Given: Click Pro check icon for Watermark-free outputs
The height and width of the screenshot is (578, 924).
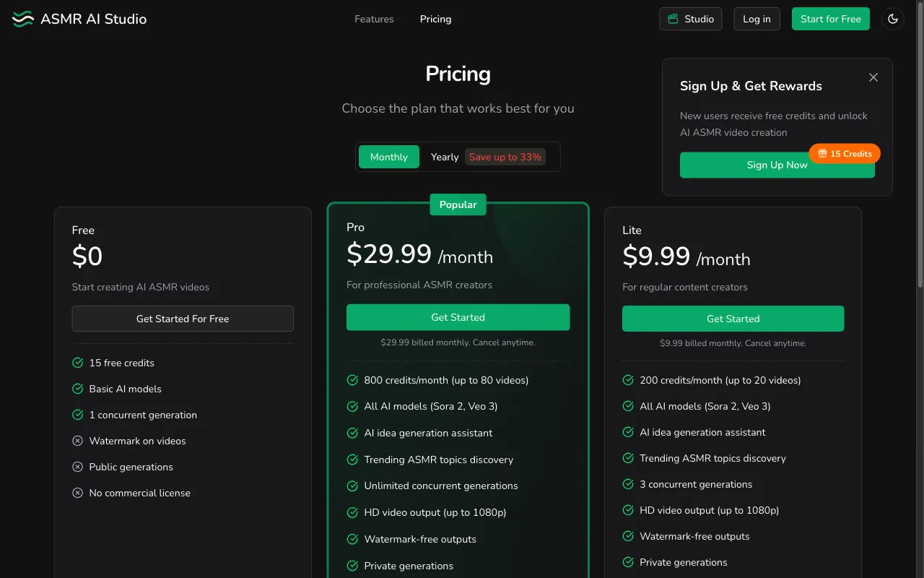Looking at the screenshot, I should click(352, 539).
